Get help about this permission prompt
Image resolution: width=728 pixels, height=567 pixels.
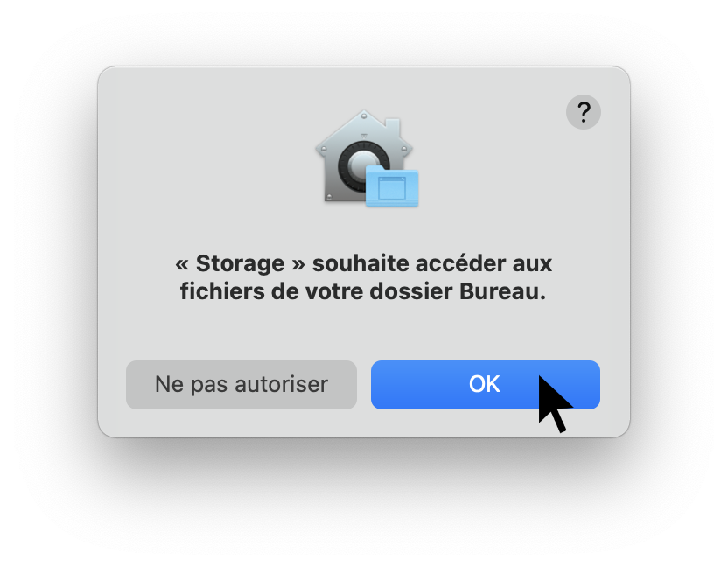click(583, 112)
